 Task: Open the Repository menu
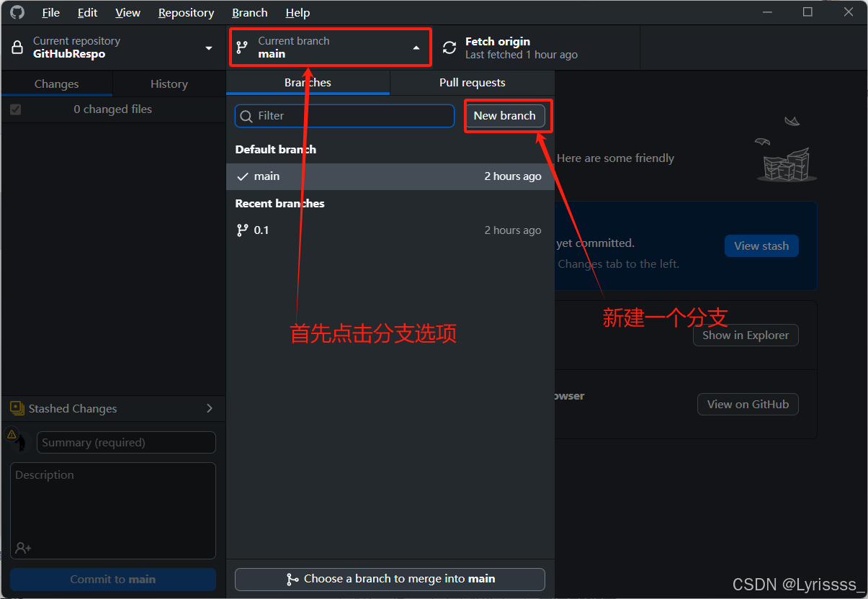pyautogui.click(x=187, y=13)
